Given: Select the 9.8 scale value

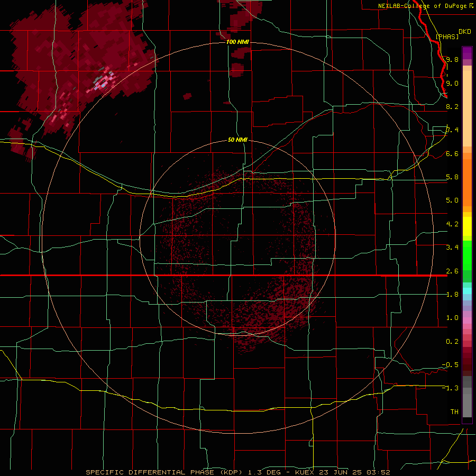Looking at the screenshot, I should 452,59.
